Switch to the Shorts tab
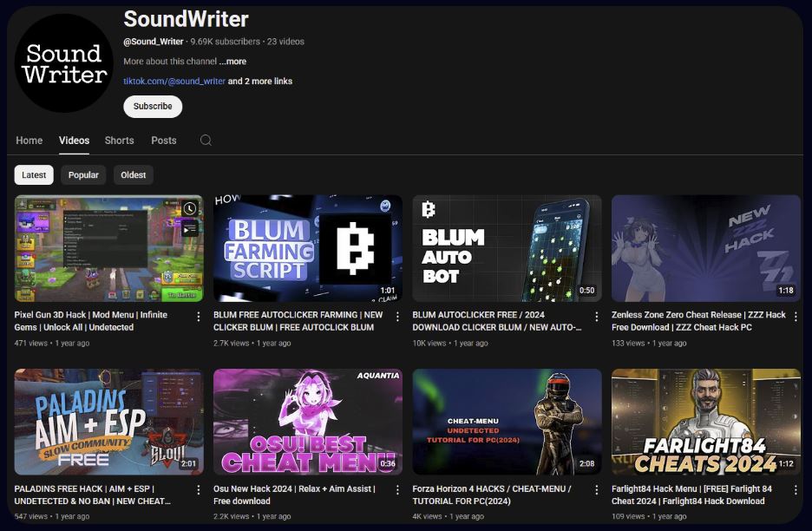The height and width of the screenshot is (531, 812). pyautogui.click(x=119, y=141)
